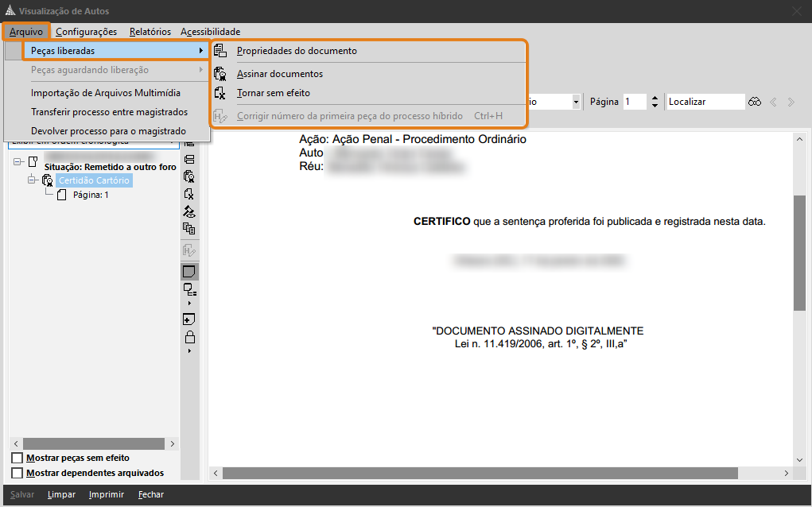The height and width of the screenshot is (507, 812).
Task: Click the tree panel horizontal scrollbar thumb
Action: coord(94,444)
